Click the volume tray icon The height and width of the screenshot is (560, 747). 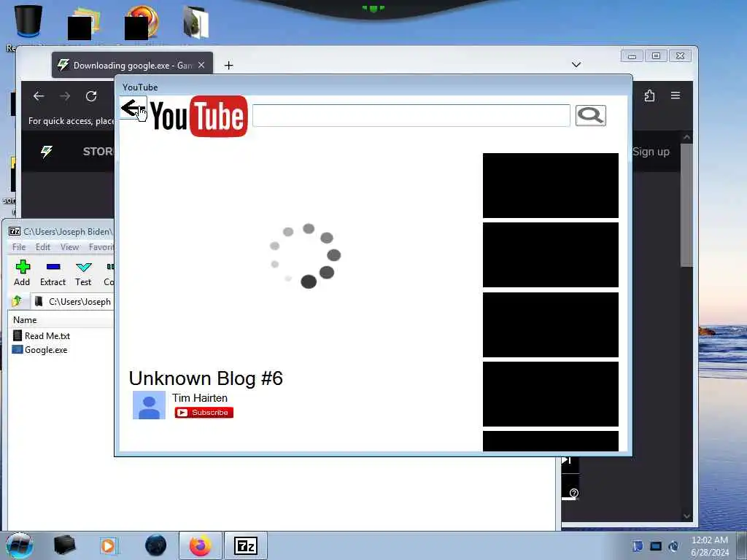673,546
